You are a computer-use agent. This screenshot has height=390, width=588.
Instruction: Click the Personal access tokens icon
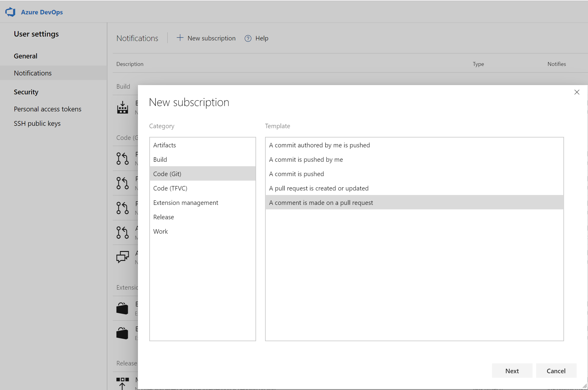click(x=47, y=108)
